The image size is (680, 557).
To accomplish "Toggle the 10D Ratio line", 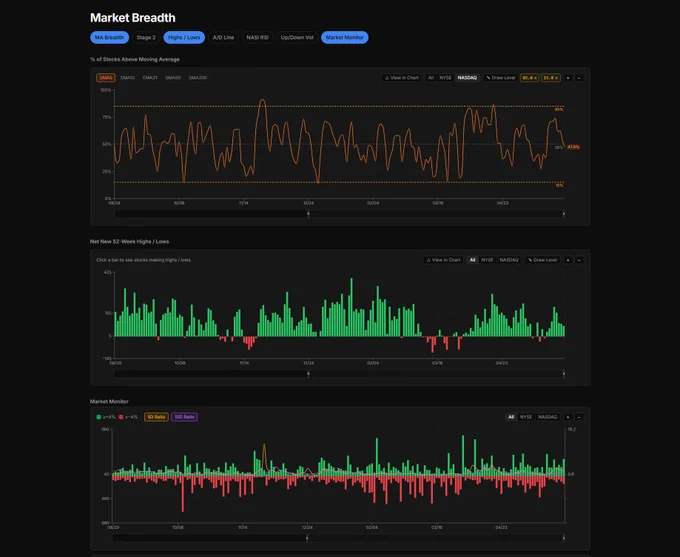I will pos(184,417).
